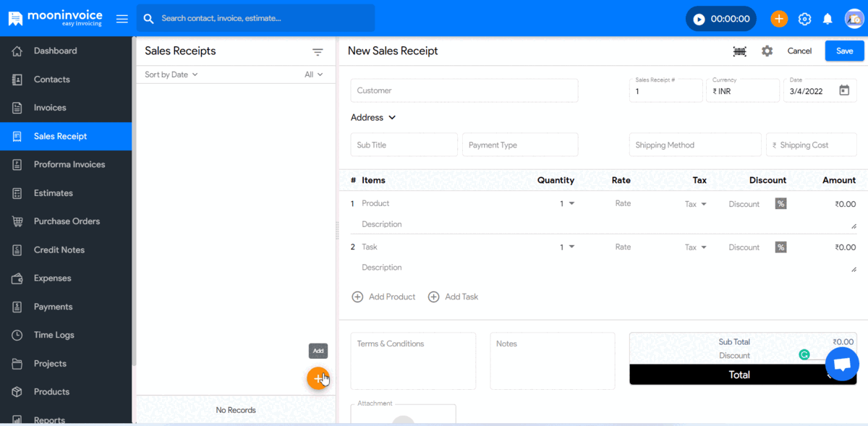Open user profile avatar
868x426 pixels.
854,19
